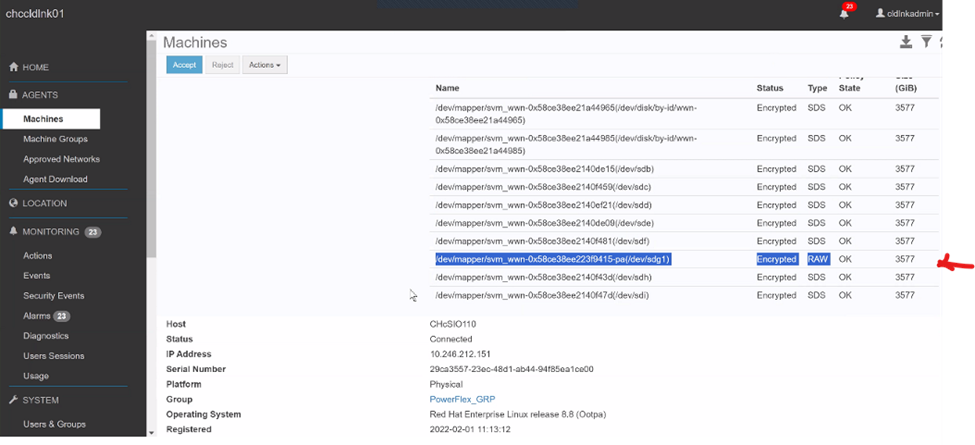
Task: Open Users Sessions page
Action: pos(53,356)
